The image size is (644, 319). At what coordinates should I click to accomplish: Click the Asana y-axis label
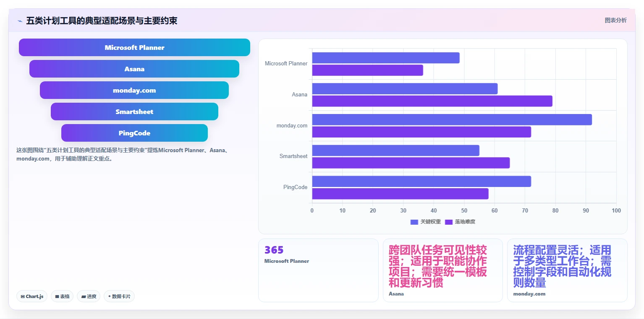(x=300, y=95)
